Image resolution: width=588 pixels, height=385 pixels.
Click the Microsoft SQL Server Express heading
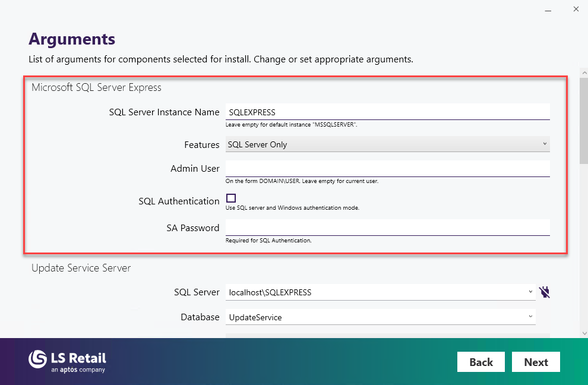96,87
